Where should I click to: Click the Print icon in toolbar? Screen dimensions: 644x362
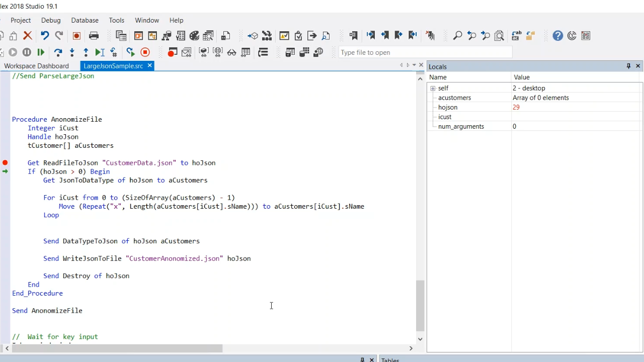pos(94,36)
